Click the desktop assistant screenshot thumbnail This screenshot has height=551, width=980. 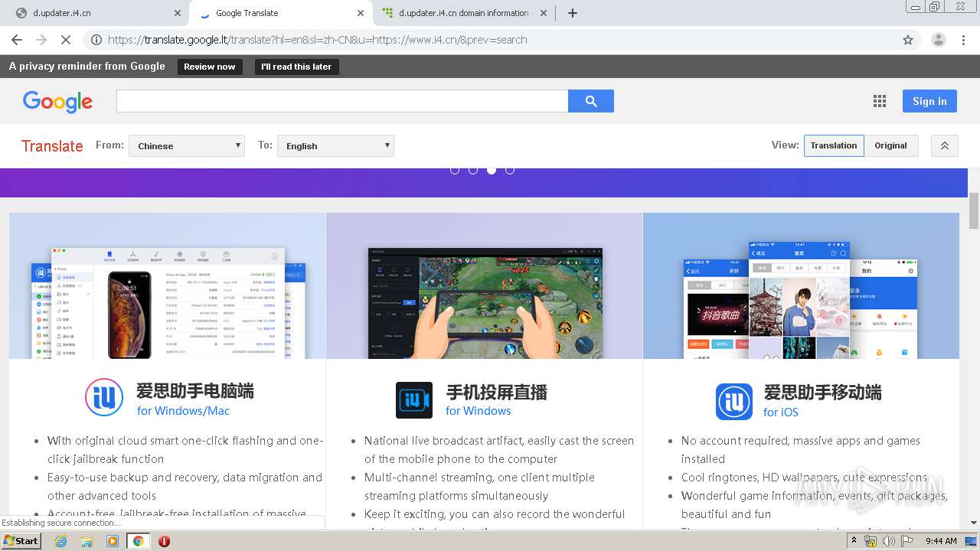168,285
